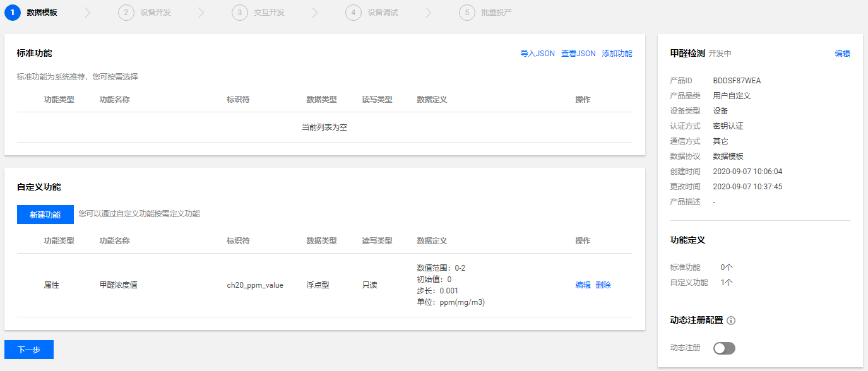Click the 导入JSON link
This screenshot has height=371, width=868.
pos(537,54)
